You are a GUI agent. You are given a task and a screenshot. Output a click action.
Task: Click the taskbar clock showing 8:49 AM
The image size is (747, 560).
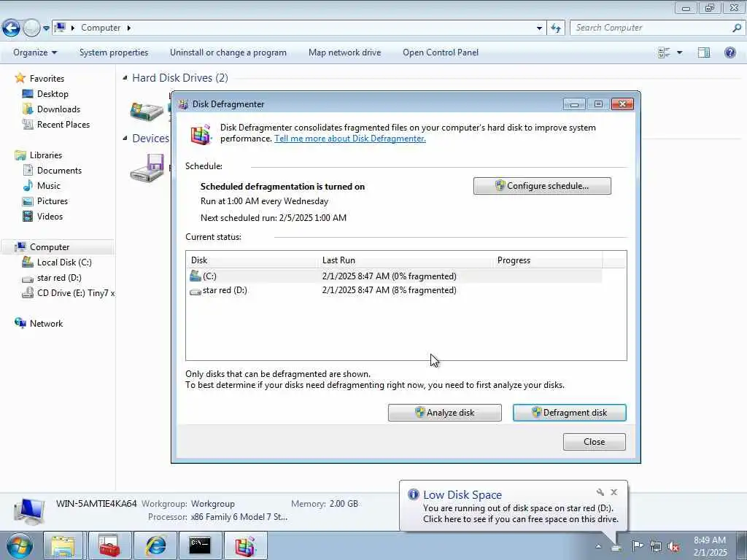(710, 546)
